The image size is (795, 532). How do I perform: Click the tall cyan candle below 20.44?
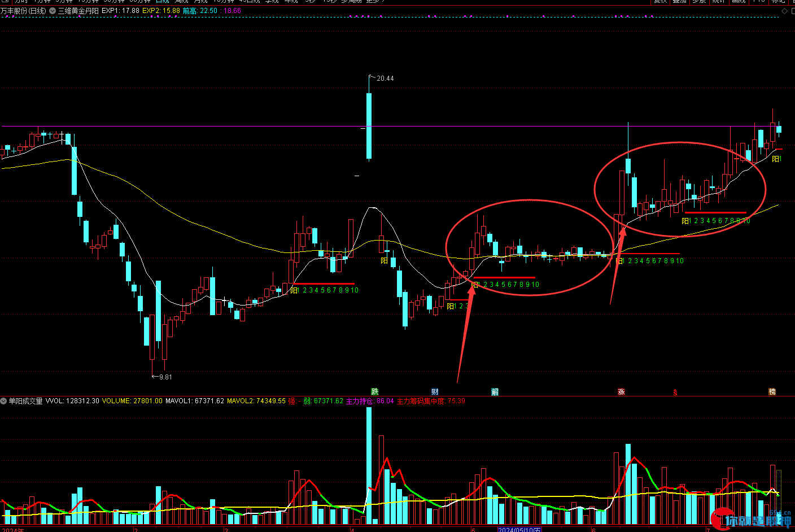(369, 125)
